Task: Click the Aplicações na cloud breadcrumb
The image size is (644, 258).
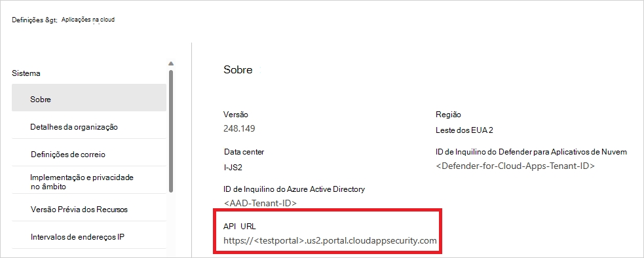Action: point(88,19)
